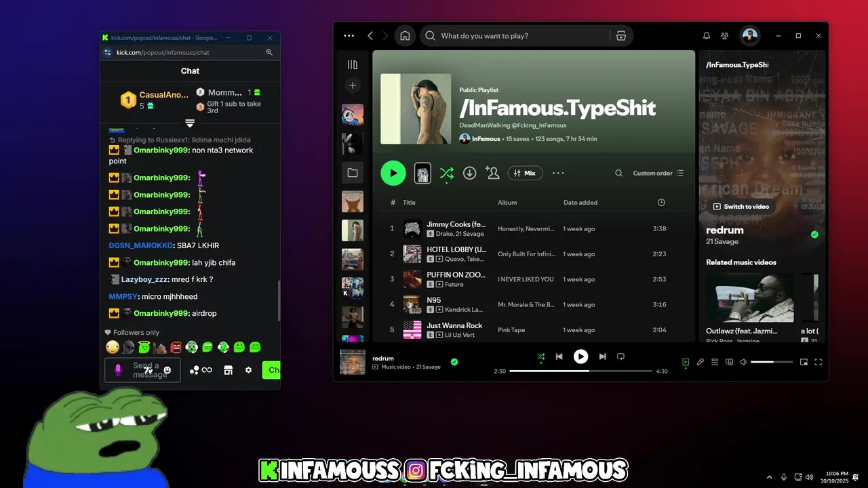Play the /InFamous.TypeShit playlist
Screen dimensions: 868x488
click(x=393, y=173)
